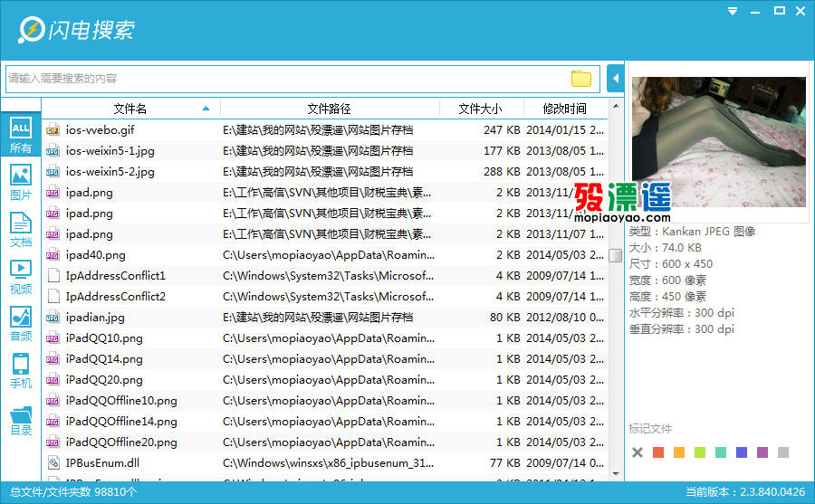The width and height of the screenshot is (815, 504).
Task: Select the ios-wvebo.gif file icon
Action: tap(53, 130)
